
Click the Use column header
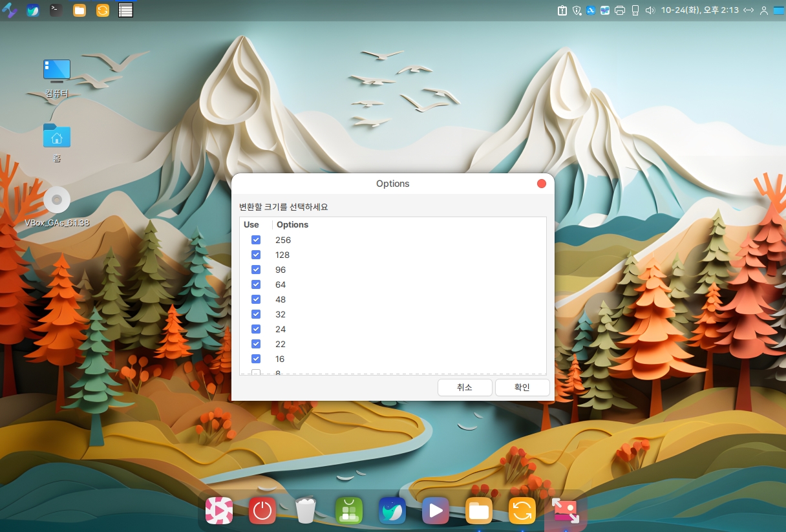pos(251,225)
